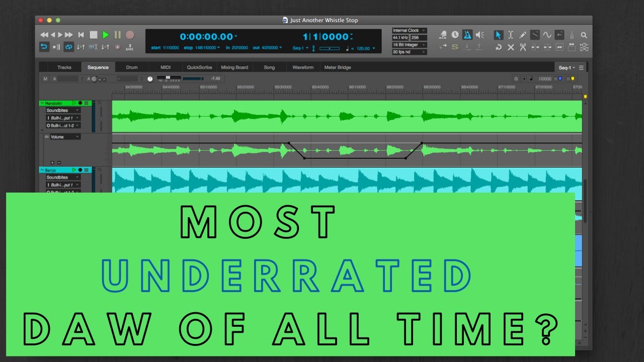Select the sine-wave reshape flavor icon

click(x=547, y=35)
